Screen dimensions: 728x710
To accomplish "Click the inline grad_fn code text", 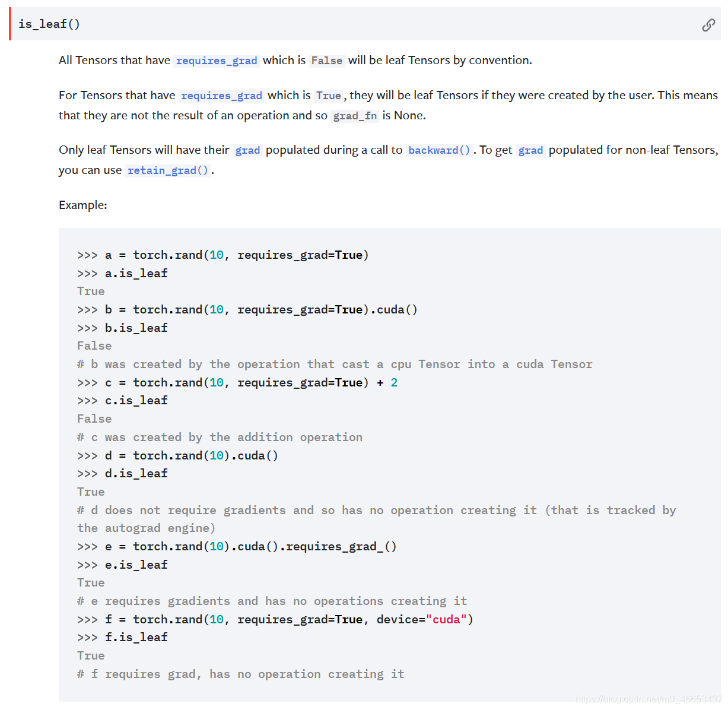I will (355, 116).
